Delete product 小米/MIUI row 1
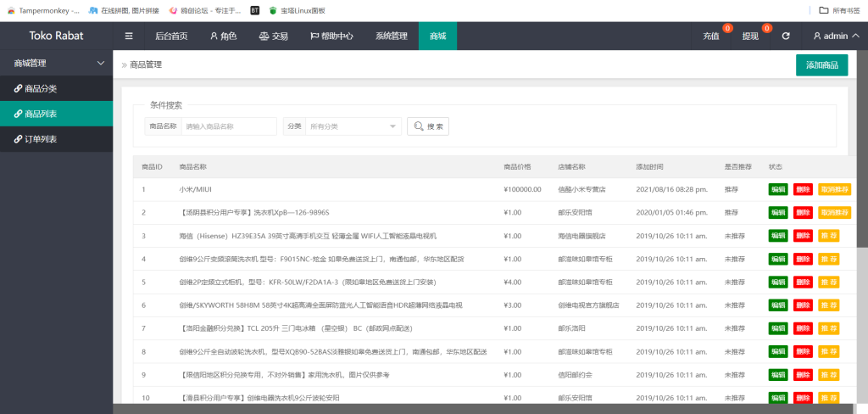The width and height of the screenshot is (868, 414). point(804,189)
